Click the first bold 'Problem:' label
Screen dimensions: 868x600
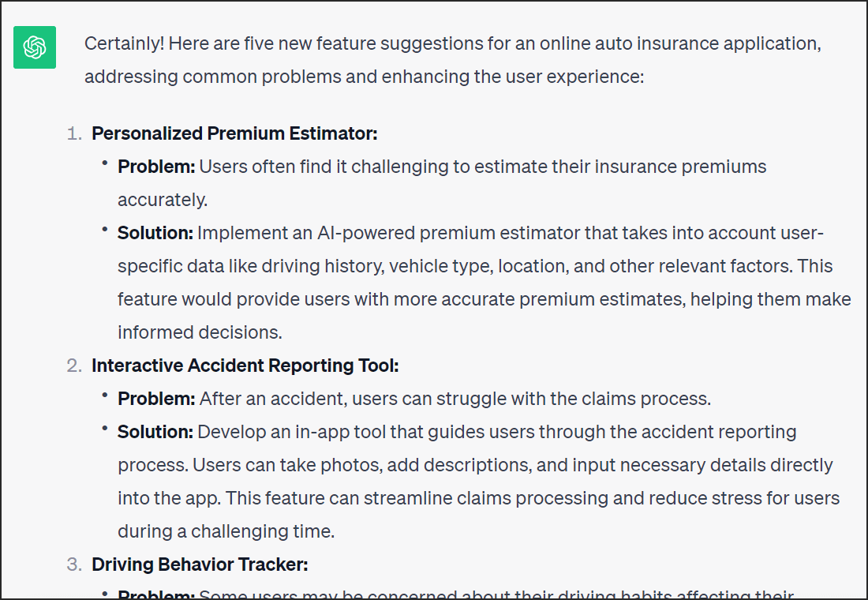(156, 167)
